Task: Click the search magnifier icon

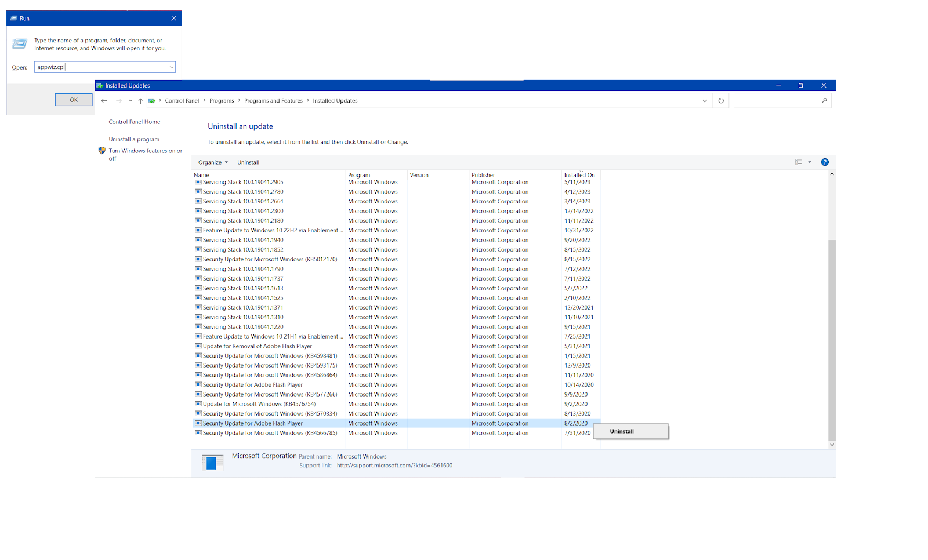Action: point(824,101)
